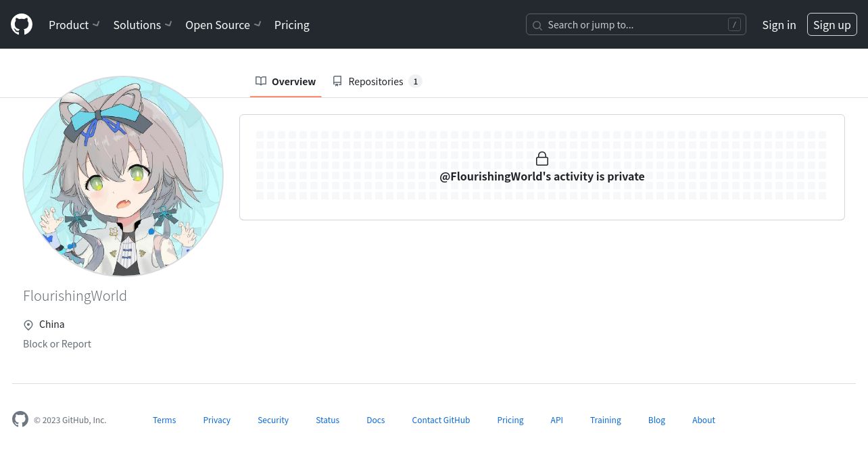Open the Training footer link
This screenshot has height=461, width=868.
click(x=606, y=420)
